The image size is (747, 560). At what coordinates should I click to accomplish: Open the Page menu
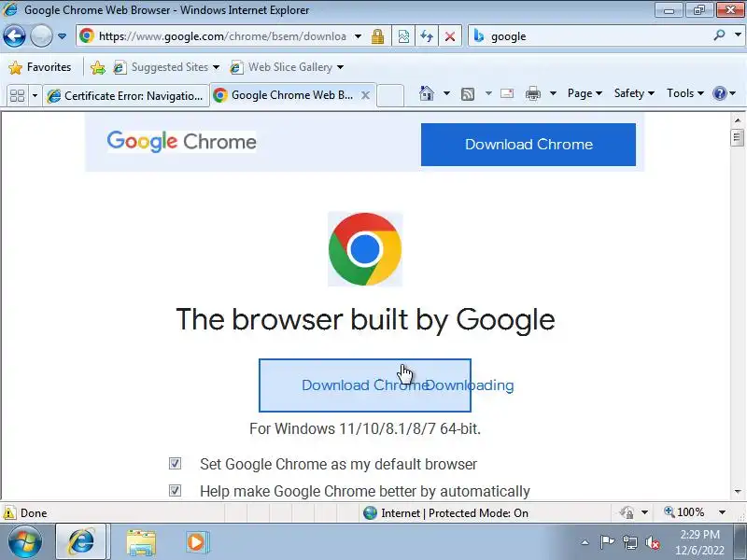pyautogui.click(x=585, y=93)
